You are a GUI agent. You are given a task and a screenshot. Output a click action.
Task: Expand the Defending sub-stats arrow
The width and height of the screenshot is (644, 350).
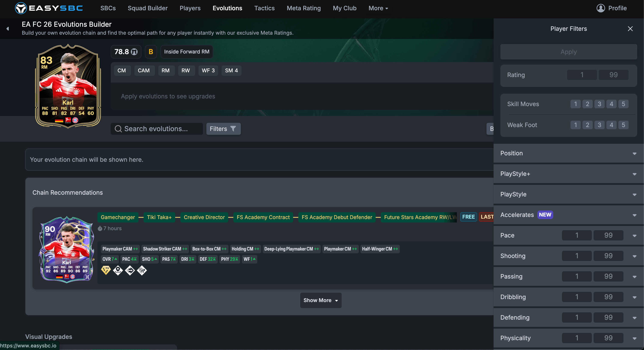point(634,318)
